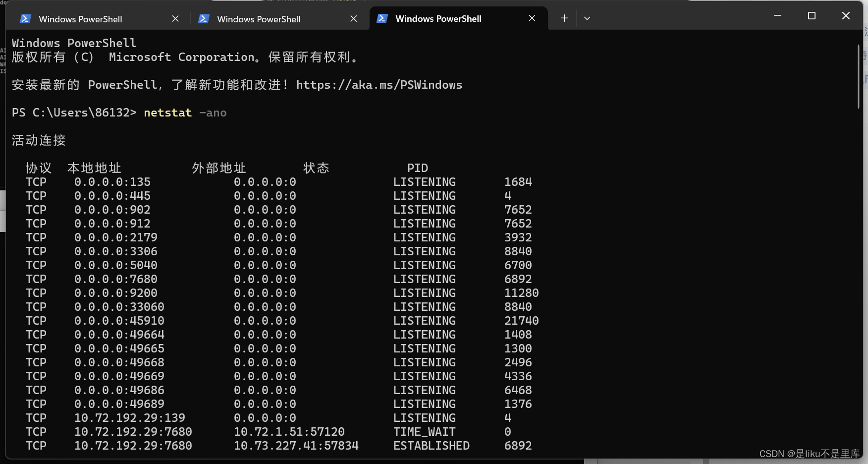Click PID value 1300
Image resolution: width=868 pixels, height=464 pixels.
click(518, 349)
